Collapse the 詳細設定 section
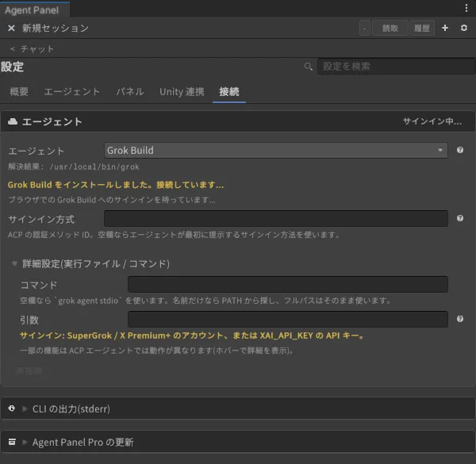 (x=14, y=263)
